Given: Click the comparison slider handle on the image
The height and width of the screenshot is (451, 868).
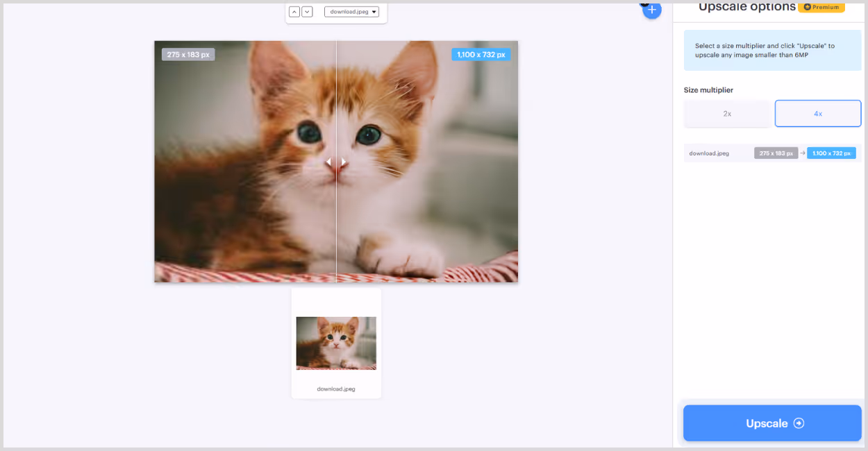Looking at the screenshot, I should tap(336, 162).
